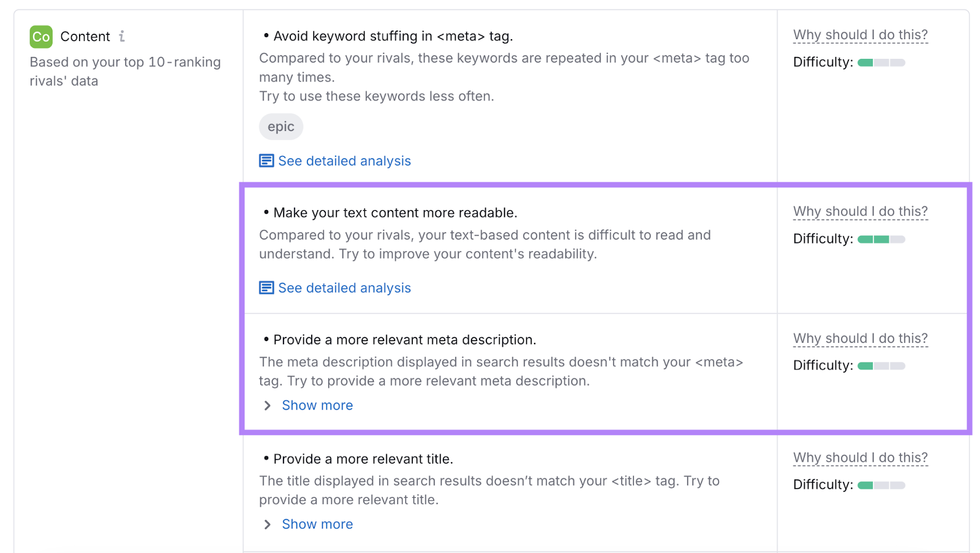Click the document icon in the readability recommendation
The height and width of the screenshot is (553, 980).
tap(266, 287)
